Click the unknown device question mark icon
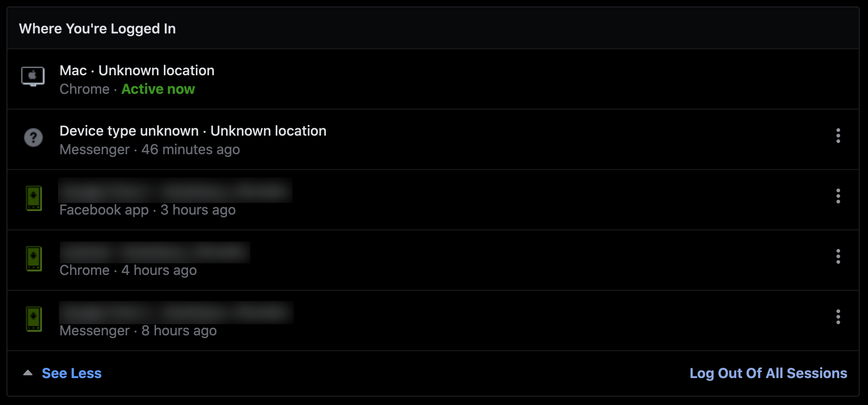The width and height of the screenshot is (868, 405). [x=33, y=137]
